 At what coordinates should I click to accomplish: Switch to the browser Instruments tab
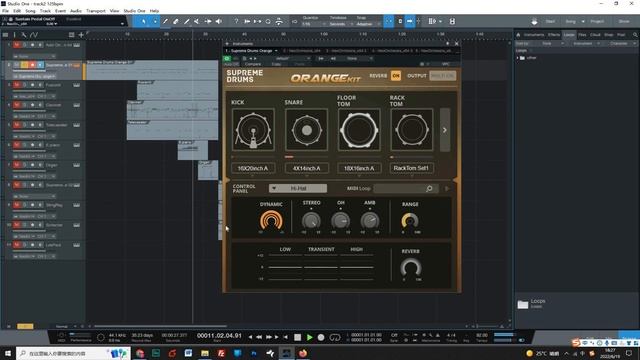[x=534, y=35]
